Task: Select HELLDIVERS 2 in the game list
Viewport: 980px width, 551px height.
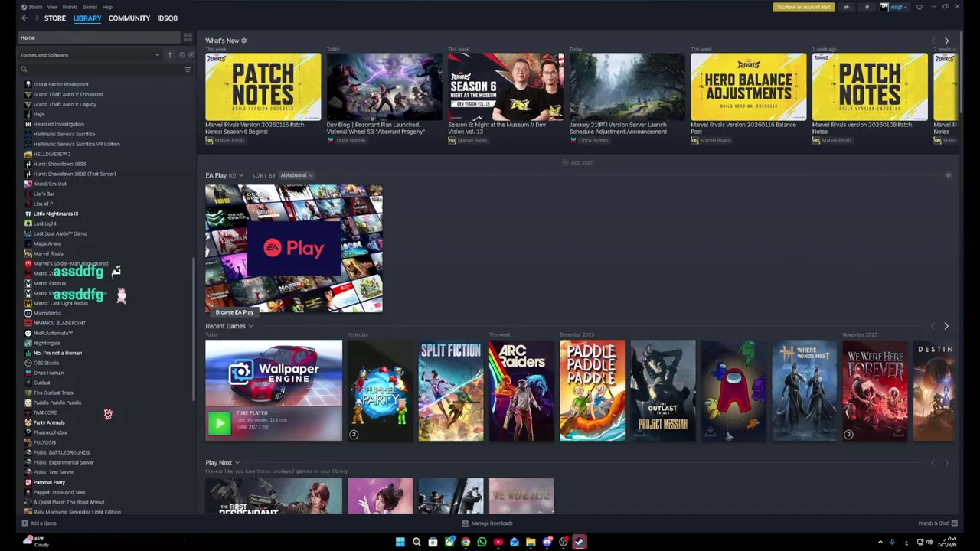Action: tap(52, 154)
